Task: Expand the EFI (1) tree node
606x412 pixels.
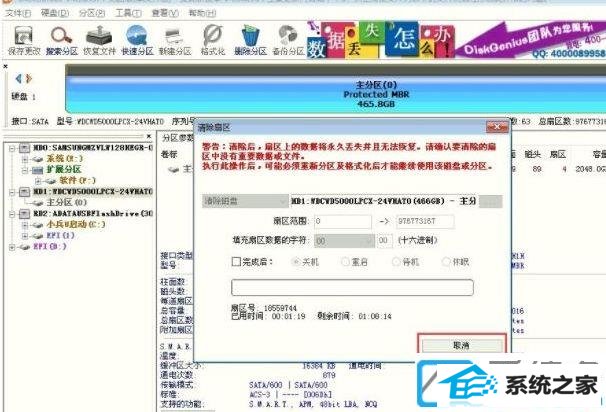Action: (25, 235)
